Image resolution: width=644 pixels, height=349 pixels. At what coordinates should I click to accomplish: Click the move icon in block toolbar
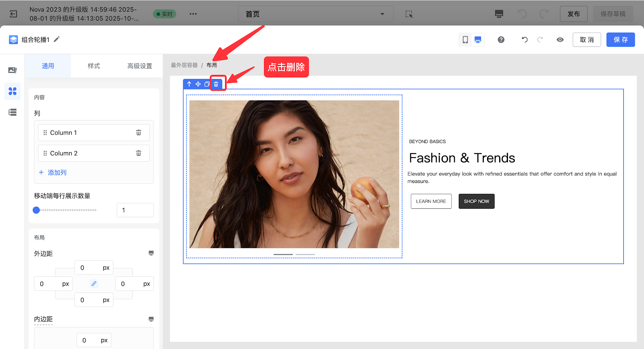[x=198, y=84]
